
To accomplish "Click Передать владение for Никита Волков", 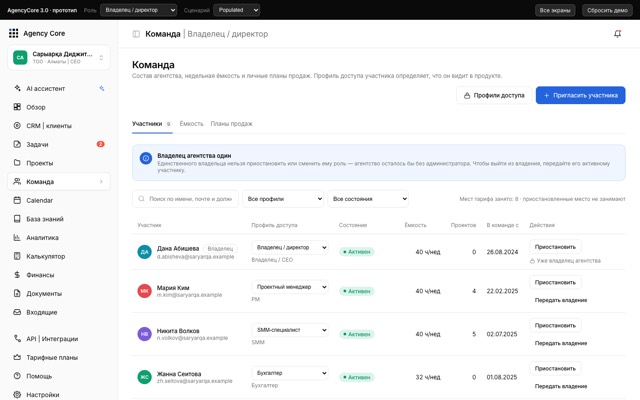I will coord(561,343).
